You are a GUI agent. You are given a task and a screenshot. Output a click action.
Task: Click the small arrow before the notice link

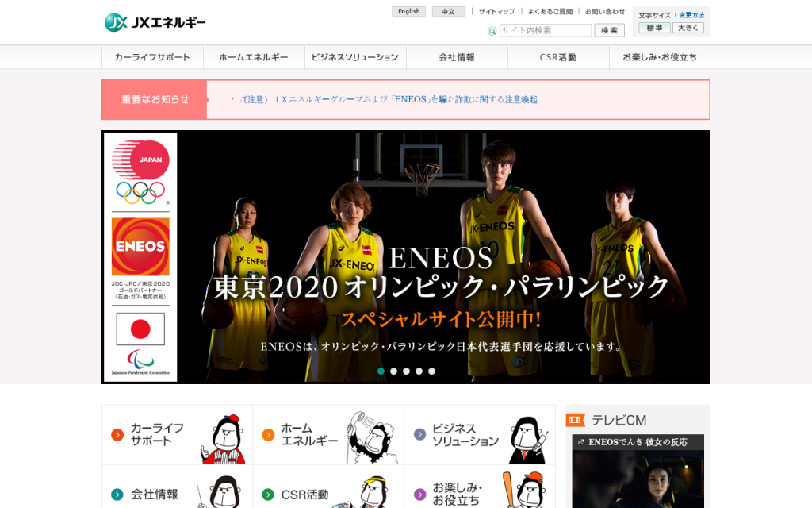point(232,98)
